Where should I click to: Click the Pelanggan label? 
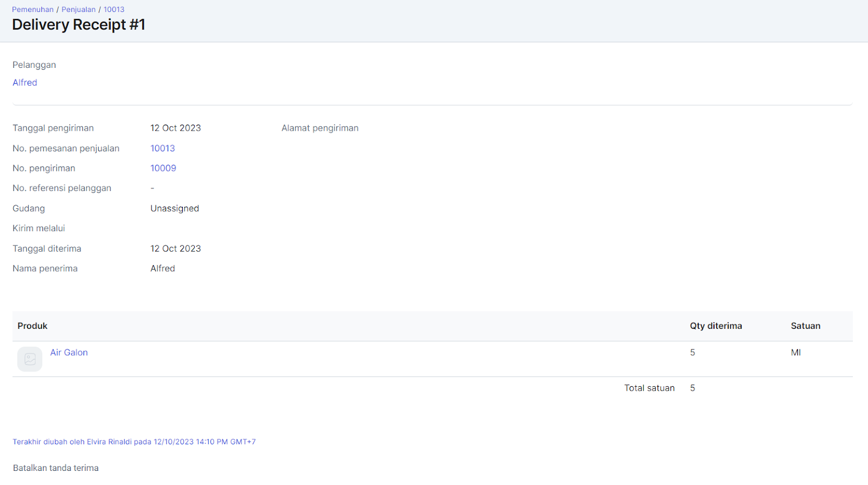click(x=34, y=65)
